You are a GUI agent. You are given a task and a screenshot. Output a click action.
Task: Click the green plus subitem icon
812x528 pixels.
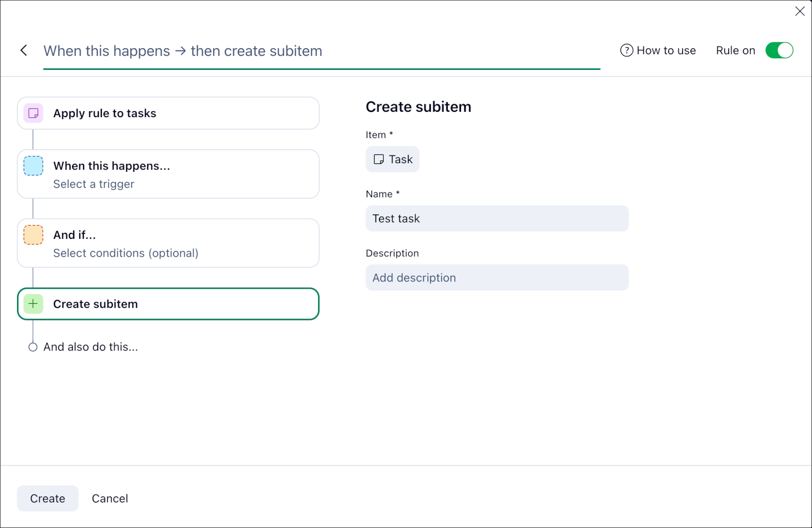(33, 304)
